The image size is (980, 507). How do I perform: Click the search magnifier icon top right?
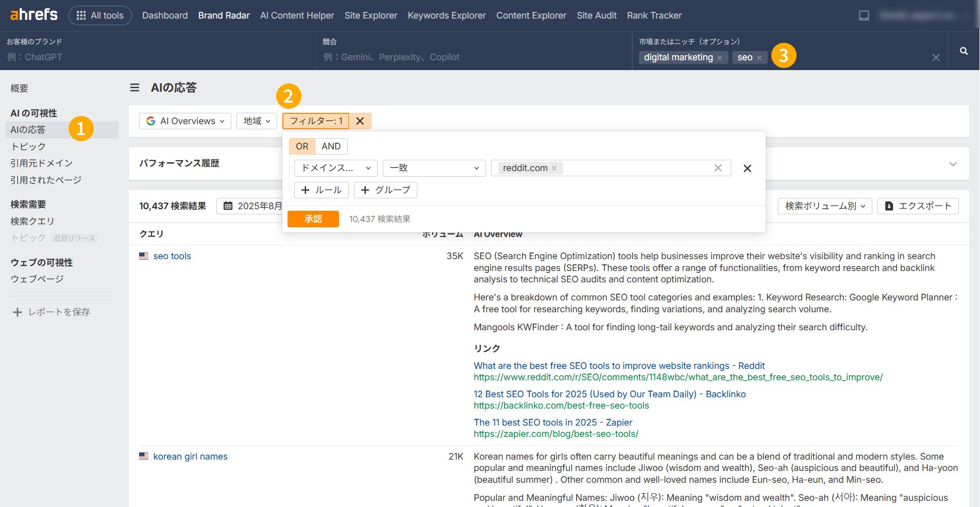[963, 51]
